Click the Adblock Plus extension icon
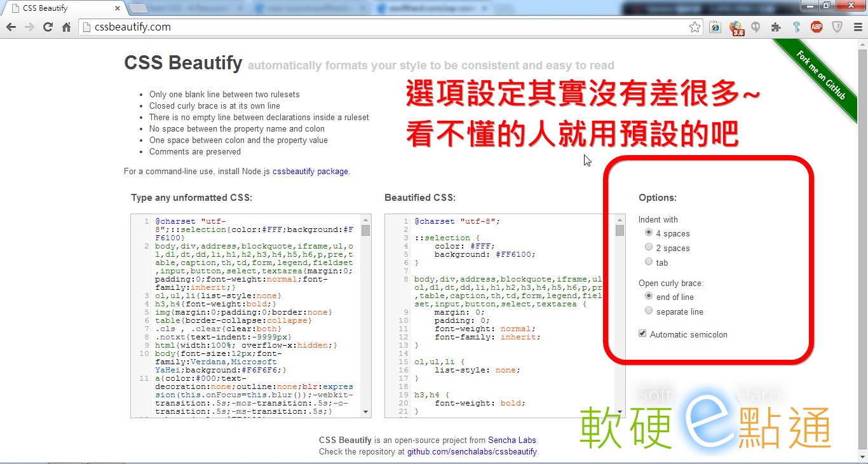868x464 pixels. point(816,27)
